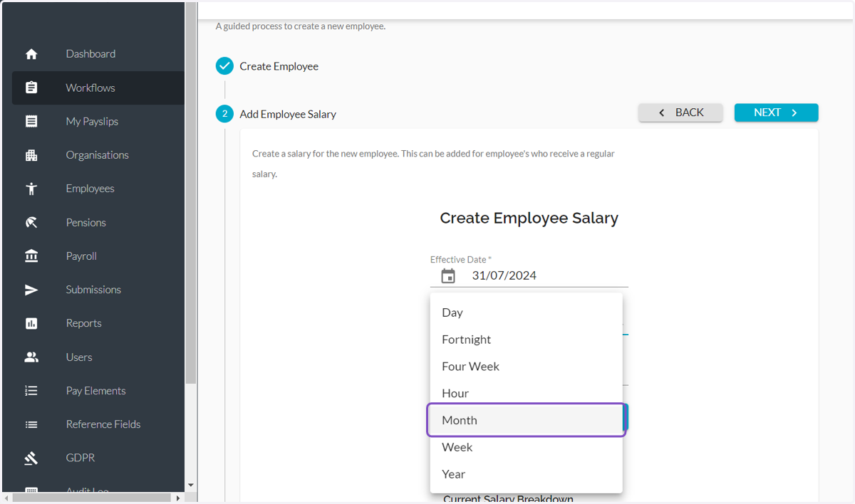This screenshot has width=855, height=504.
Task: Pick the Four Week option
Action: coord(526,367)
